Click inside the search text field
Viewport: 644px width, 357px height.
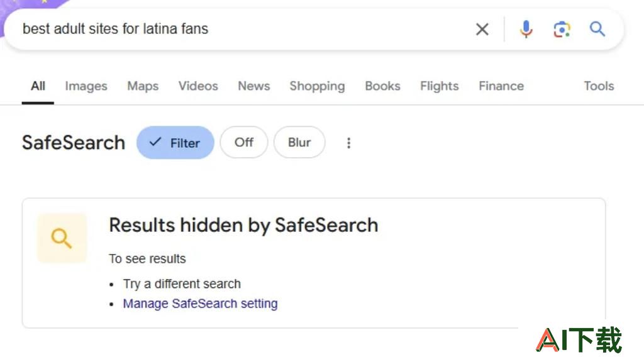(x=242, y=29)
